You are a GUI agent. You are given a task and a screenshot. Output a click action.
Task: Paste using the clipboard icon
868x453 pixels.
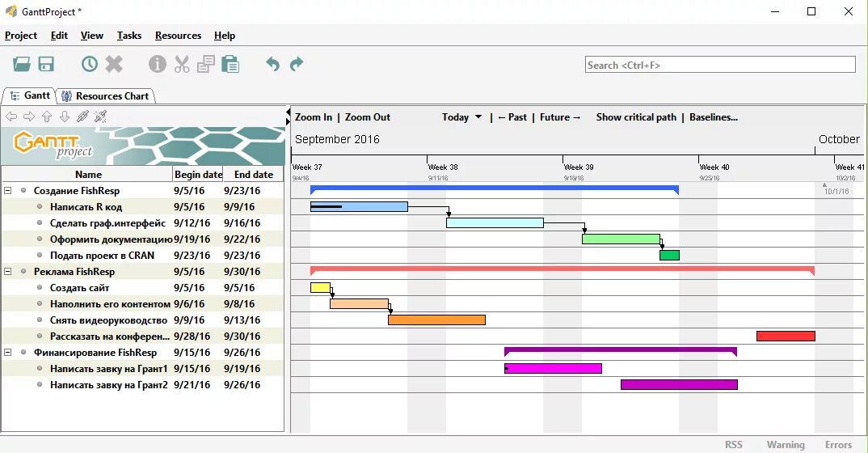coord(230,64)
